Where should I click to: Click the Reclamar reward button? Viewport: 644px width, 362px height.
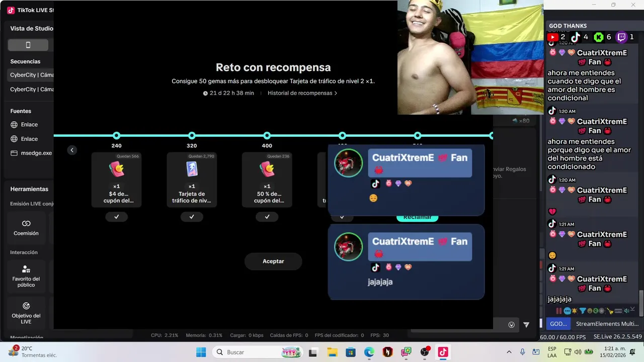point(417,217)
